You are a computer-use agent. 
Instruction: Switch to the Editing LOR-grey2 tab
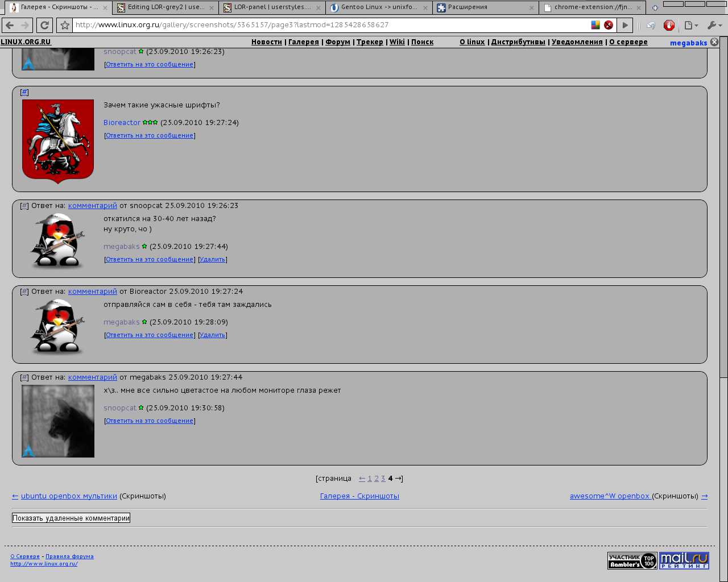pyautogui.click(x=165, y=7)
